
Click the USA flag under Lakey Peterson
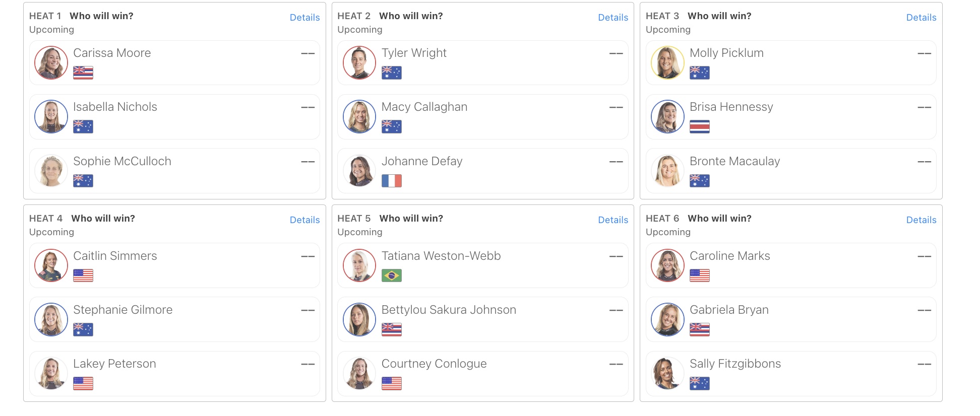[x=83, y=383]
